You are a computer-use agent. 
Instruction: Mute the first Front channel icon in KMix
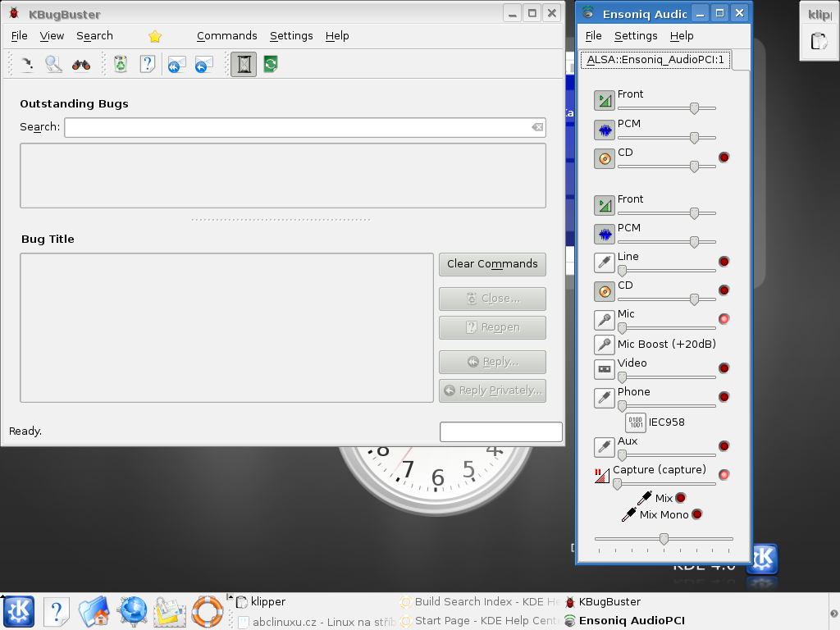pos(605,100)
